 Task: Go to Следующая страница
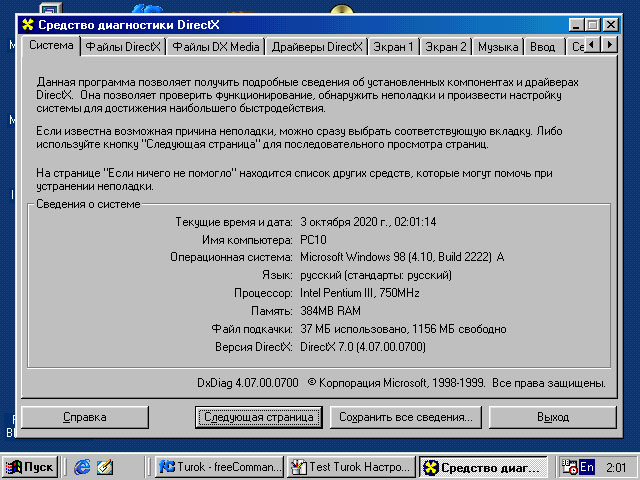259,417
